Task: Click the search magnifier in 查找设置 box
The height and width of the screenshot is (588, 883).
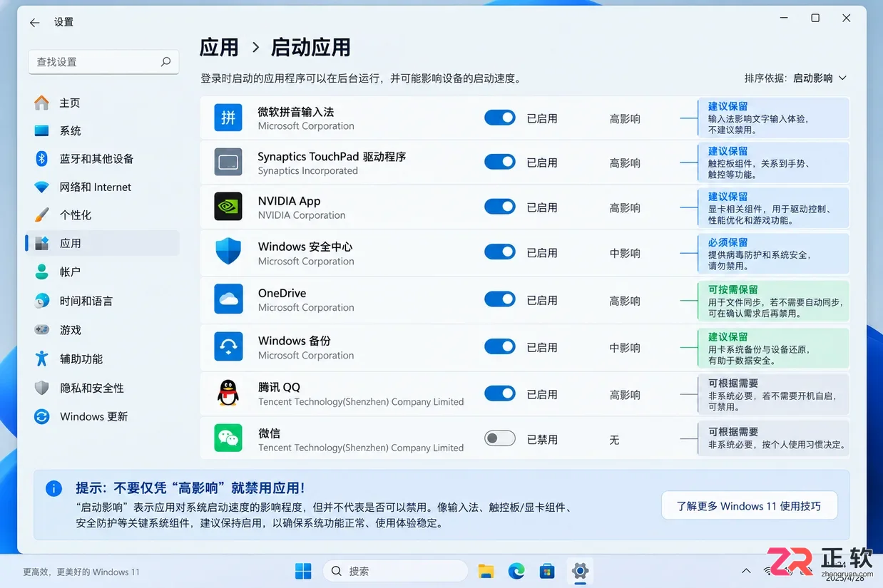Action: [165, 61]
